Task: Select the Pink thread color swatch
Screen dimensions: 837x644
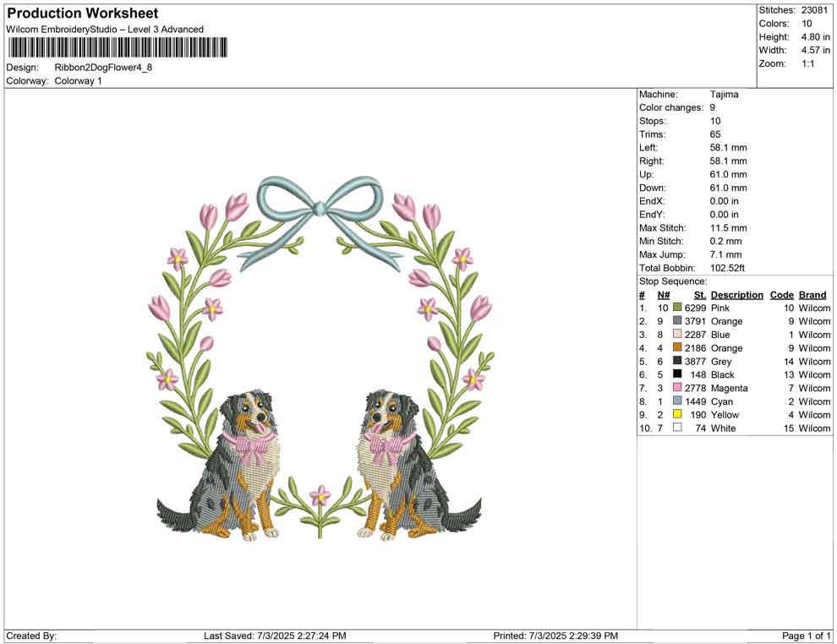Action: click(676, 308)
